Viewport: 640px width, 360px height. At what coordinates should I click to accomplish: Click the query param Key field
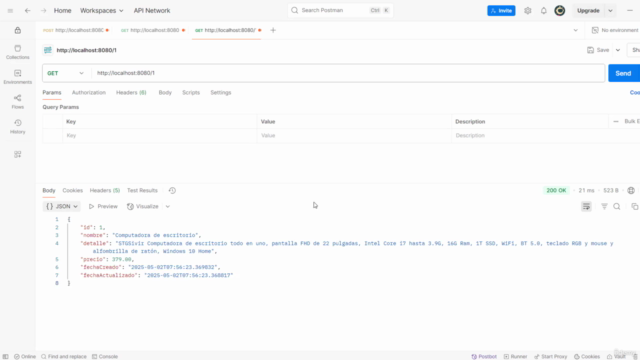point(160,136)
